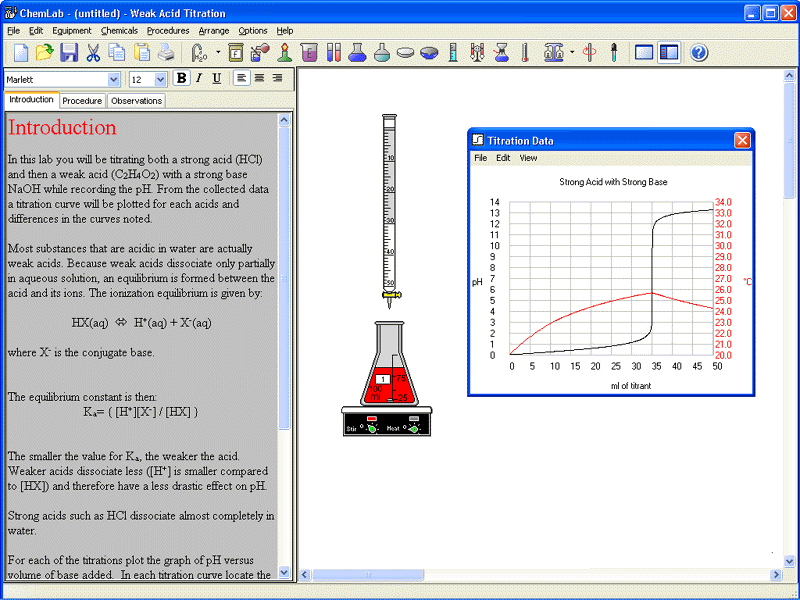Click the lab workspace scroll up arrow
The height and width of the screenshot is (600, 800).
(789, 76)
